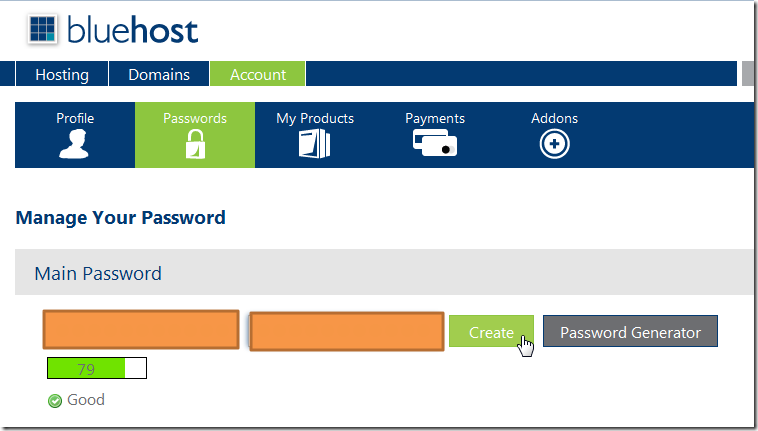Image resolution: width=758 pixels, height=431 pixels.
Task: Click the Passwords padlock icon
Action: click(195, 145)
